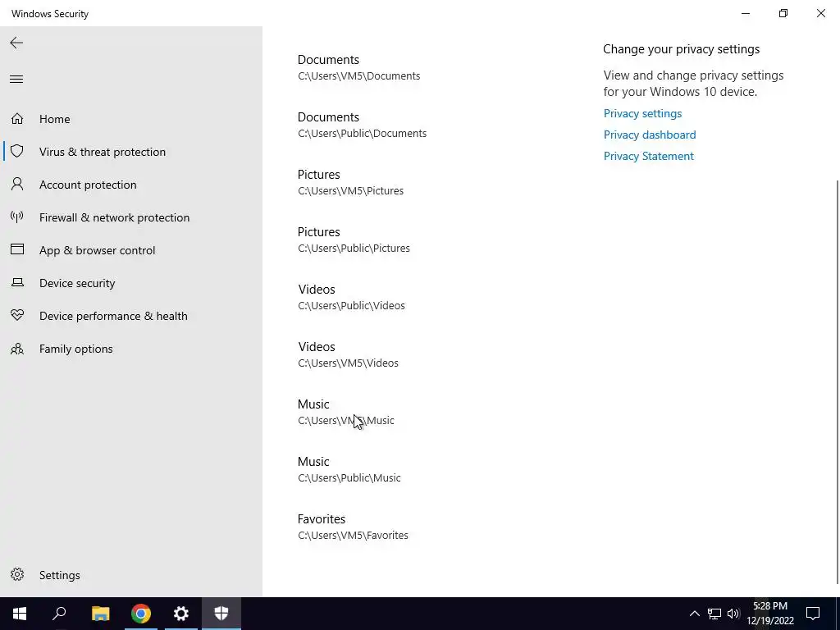Select Favorites folder at C:\Users\VM5\Favorites

pyautogui.click(x=353, y=527)
